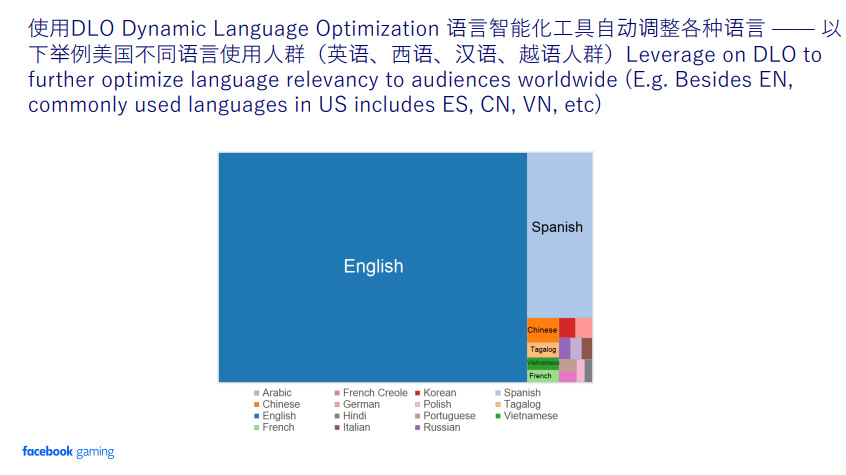Click 'Polish' legend label
Screen dimensions: 846x475
pos(437,404)
